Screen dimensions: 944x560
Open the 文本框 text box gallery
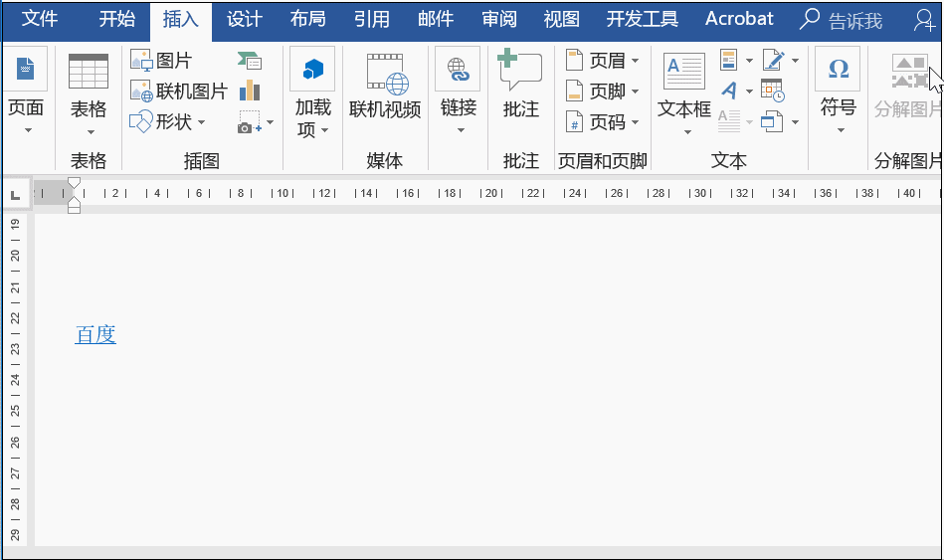pos(684,93)
